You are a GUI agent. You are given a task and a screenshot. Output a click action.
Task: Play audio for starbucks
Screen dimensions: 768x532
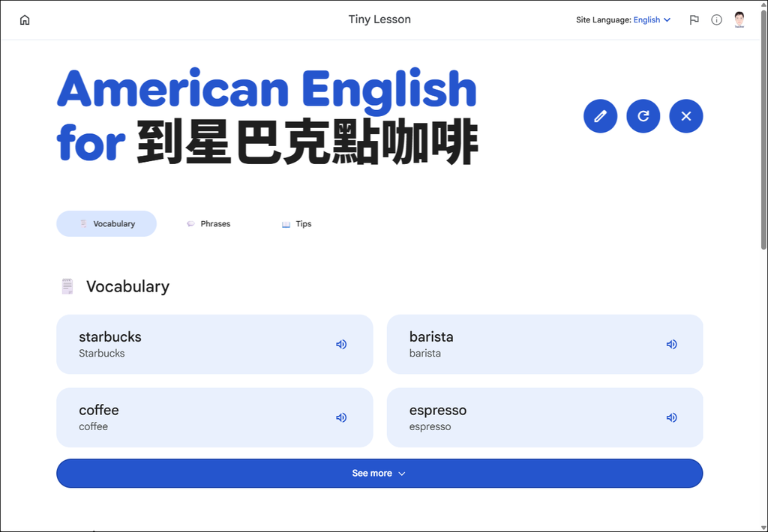pos(341,345)
